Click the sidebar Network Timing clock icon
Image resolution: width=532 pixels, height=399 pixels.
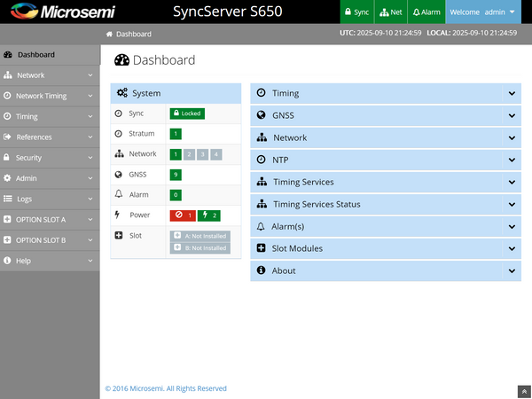(x=7, y=96)
